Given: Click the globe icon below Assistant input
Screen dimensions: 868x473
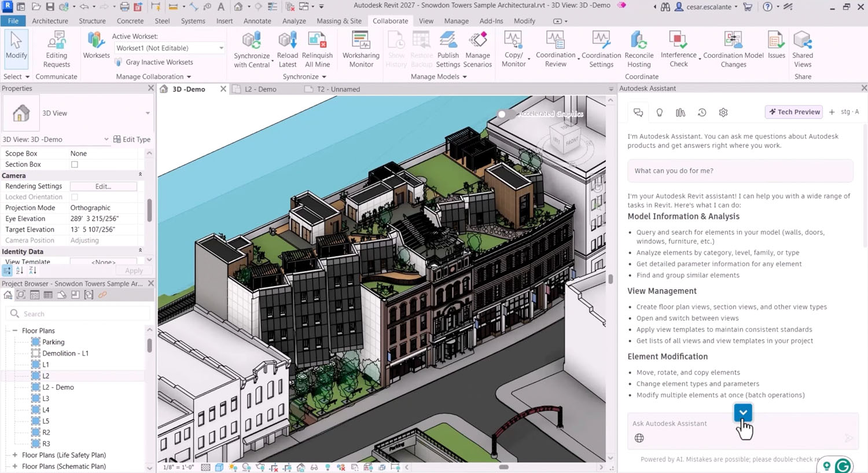Looking at the screenshot, I should click(639, 438).
